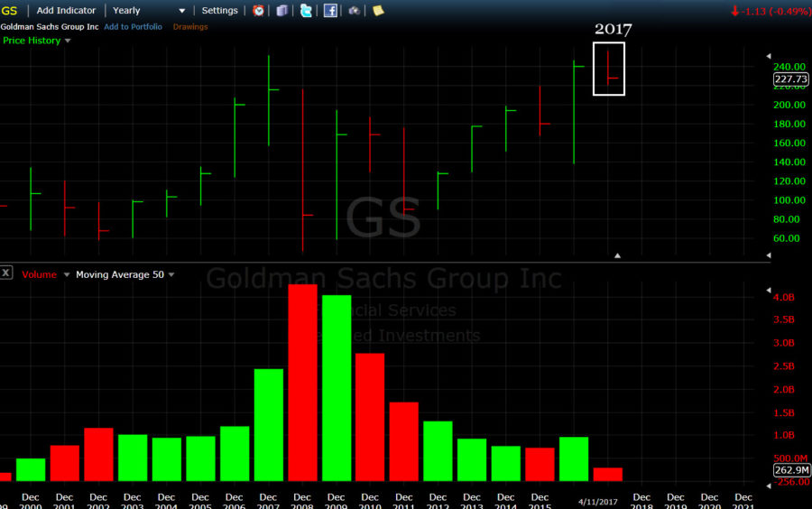The height and width of the screenshot is (509, 812).
Task: Click triangle marker at bottom of price axis
Action: [x=769, y=255]
